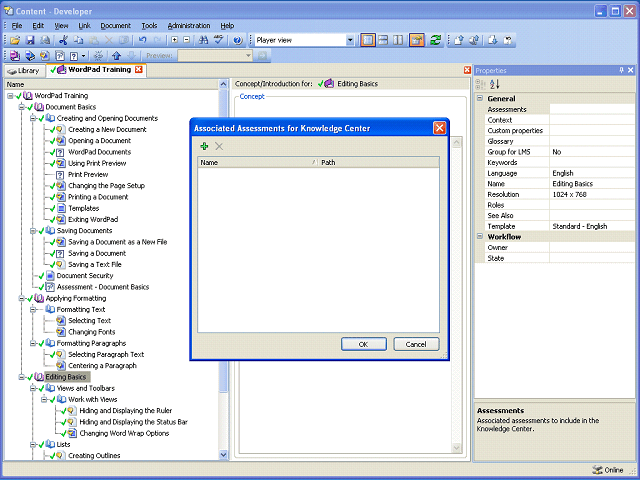Viewport: 640px width, 480px height.
Task: Collapse the Saving Documents tree node
Action: point(33,231)
